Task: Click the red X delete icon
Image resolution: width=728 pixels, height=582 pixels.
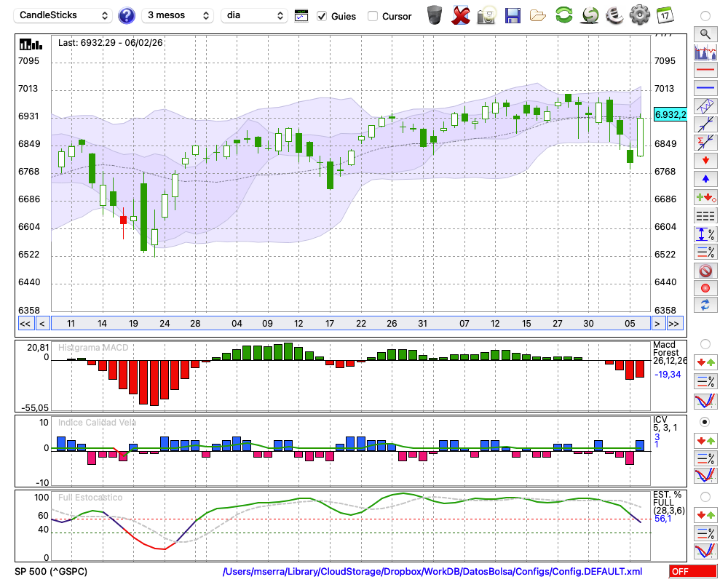Action: tap(460, 15)
